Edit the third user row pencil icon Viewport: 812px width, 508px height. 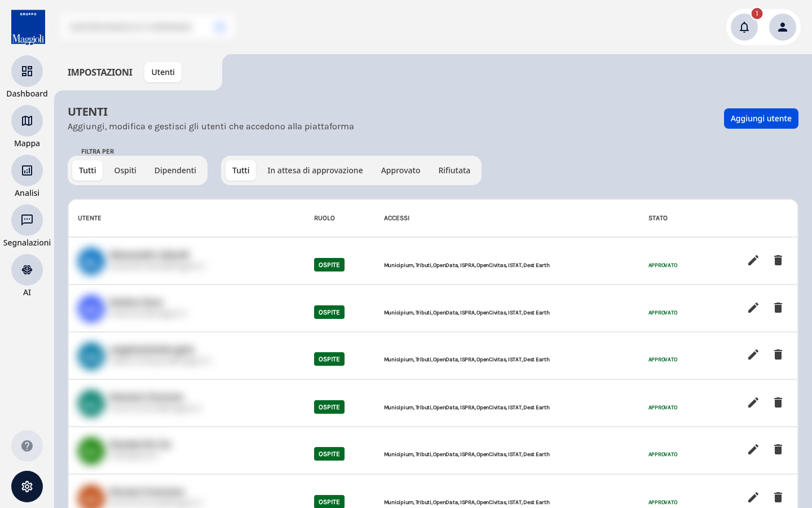[753, 354]
